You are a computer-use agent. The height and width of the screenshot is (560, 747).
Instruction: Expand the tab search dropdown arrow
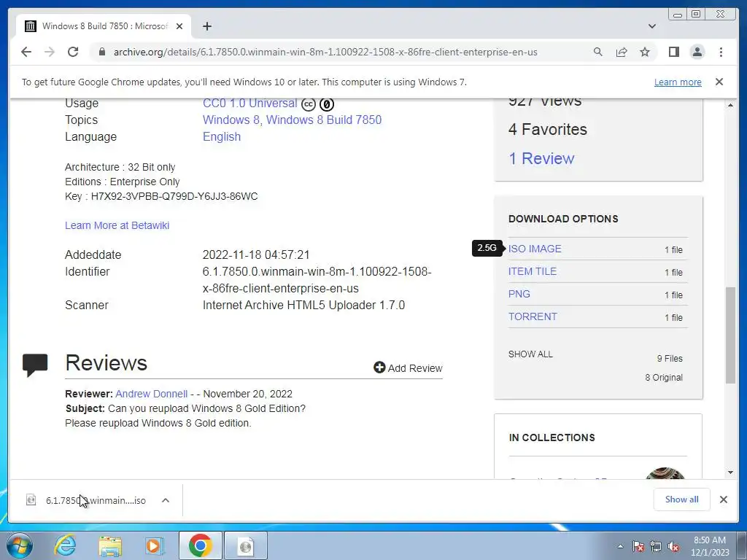[651, 26]
